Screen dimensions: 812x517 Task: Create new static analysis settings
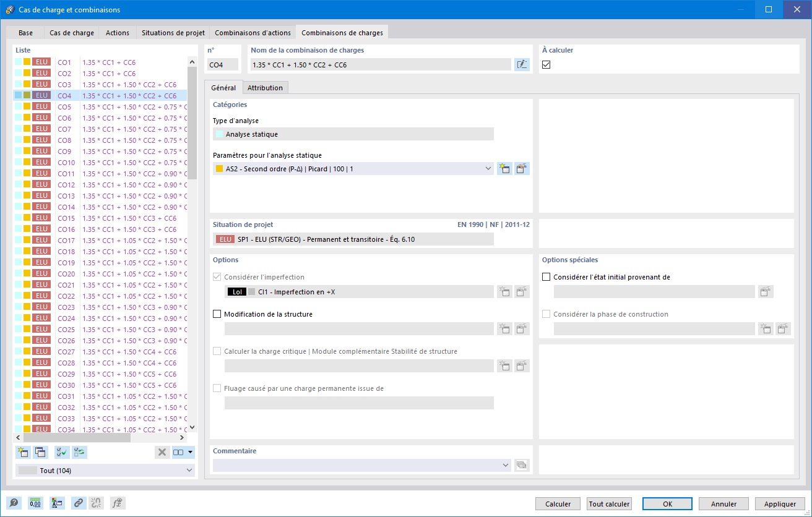(504, 169)
